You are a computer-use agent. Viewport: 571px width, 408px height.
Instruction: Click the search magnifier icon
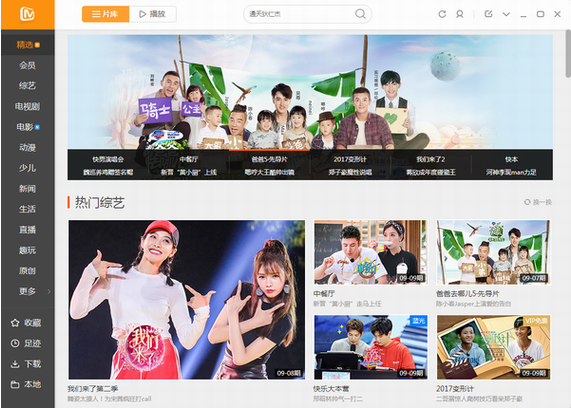(x=360, y=14)
